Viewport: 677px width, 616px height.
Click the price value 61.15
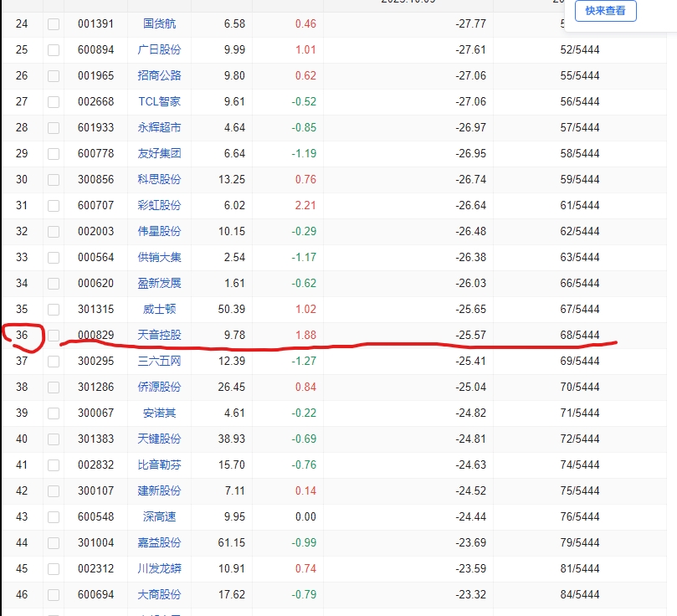[232, 542]
